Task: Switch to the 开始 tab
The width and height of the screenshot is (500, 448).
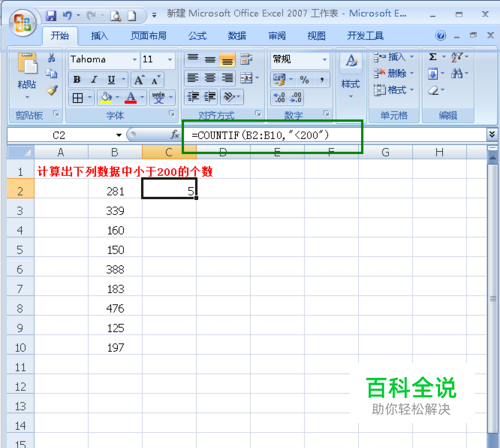Action: point(60,36)
